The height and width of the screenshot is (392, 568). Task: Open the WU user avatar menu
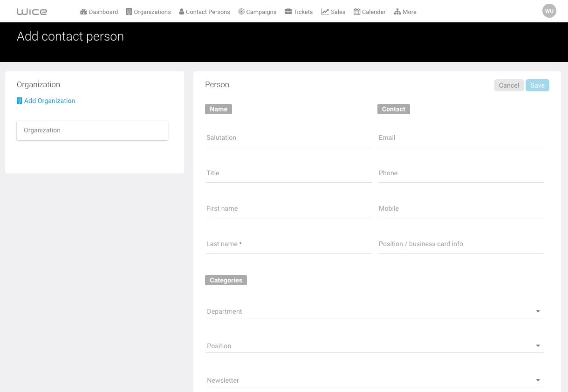tap(549, 11)
